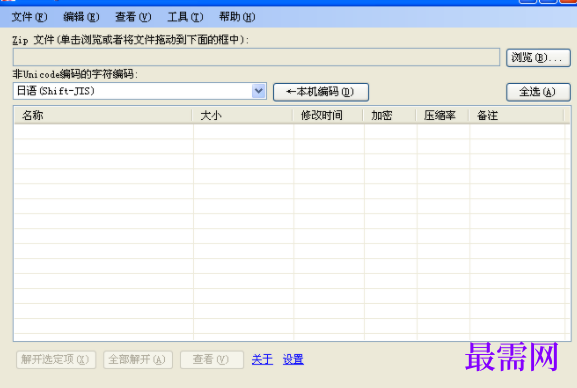Sort by the 备注 column header

(x=516, y=116)
